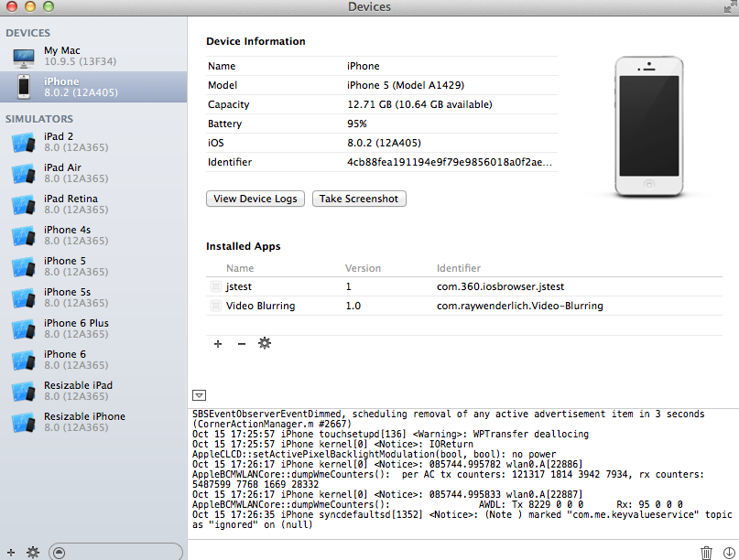Save console log with download icon

coord(729,553)
